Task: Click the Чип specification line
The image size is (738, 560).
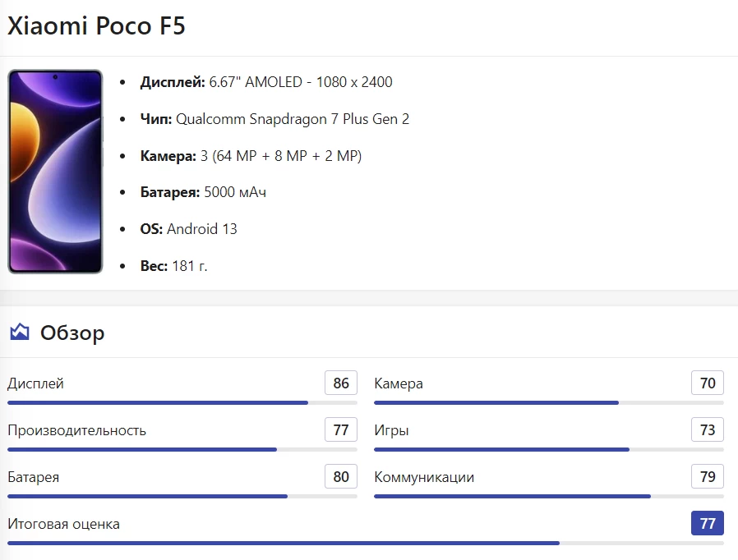Action: pyautogui.click(x=274, y=119)
